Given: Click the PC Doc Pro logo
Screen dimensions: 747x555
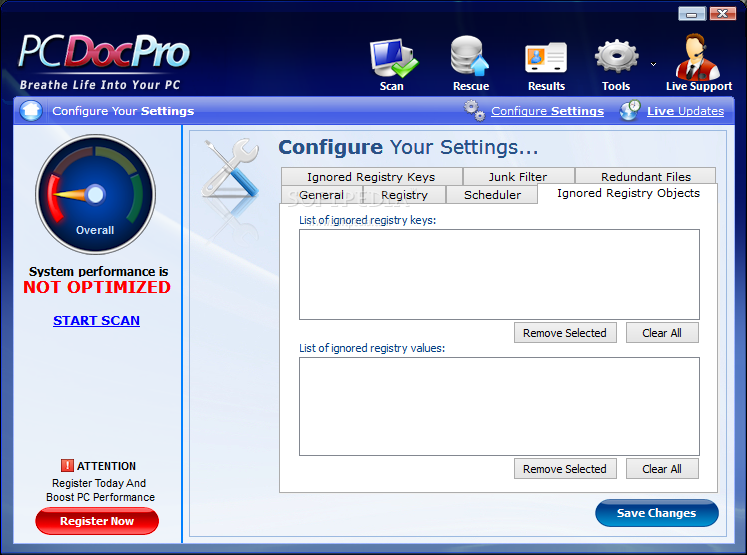Looking at the screenshot, I should 104,51.
